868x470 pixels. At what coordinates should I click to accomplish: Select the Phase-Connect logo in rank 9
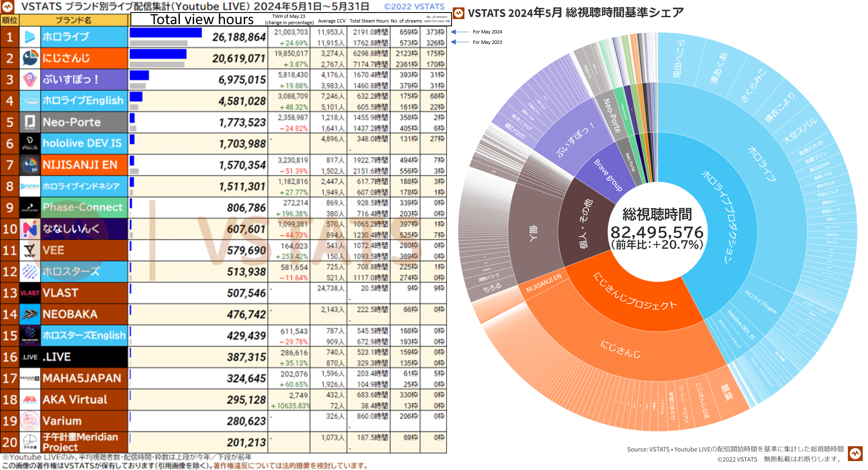tap(30, 207)
